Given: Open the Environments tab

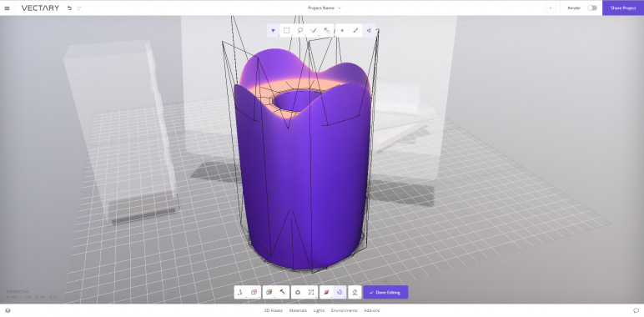Looking at the screenshot, I should (344, 310).
